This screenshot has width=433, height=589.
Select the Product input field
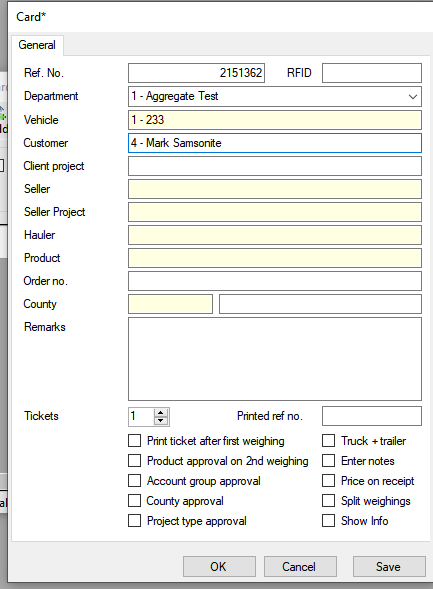275,258
